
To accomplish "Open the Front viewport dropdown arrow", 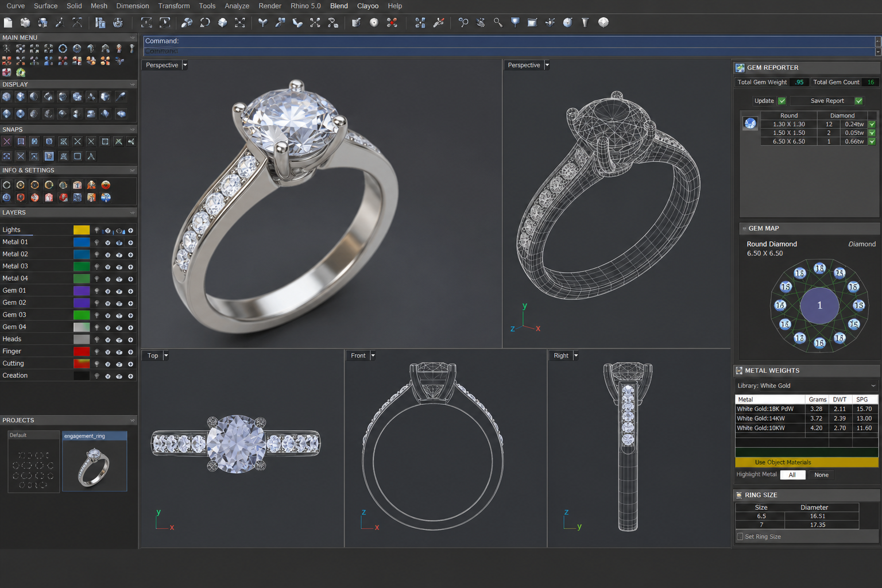I will [x=373, y=355].
